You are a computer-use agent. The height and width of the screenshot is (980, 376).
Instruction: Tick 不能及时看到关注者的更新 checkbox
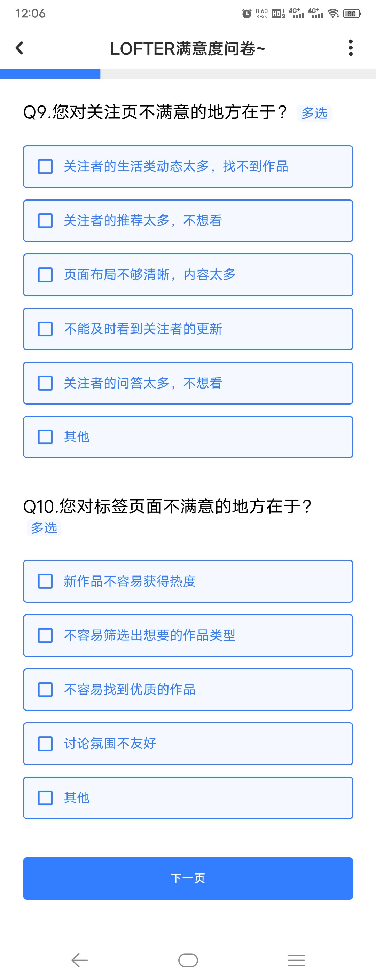click(188, 329)
